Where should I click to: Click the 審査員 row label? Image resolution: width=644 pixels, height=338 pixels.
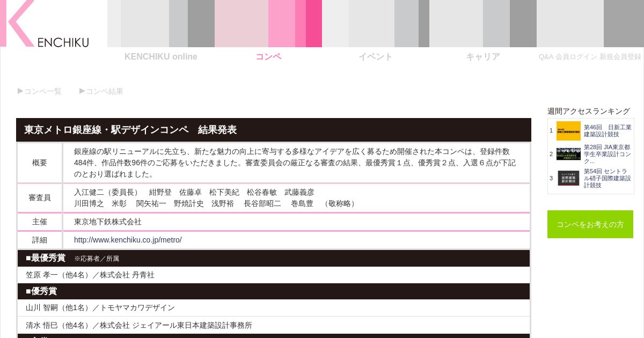[40, 197]
